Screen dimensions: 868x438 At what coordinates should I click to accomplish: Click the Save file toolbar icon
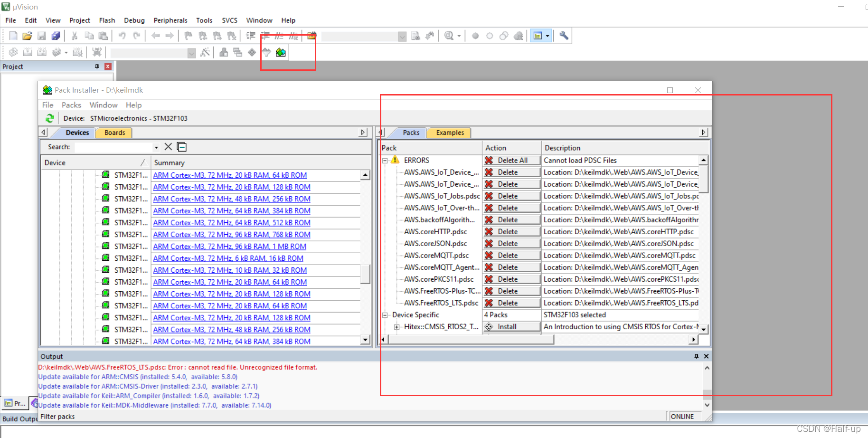(x=42, y=36)
